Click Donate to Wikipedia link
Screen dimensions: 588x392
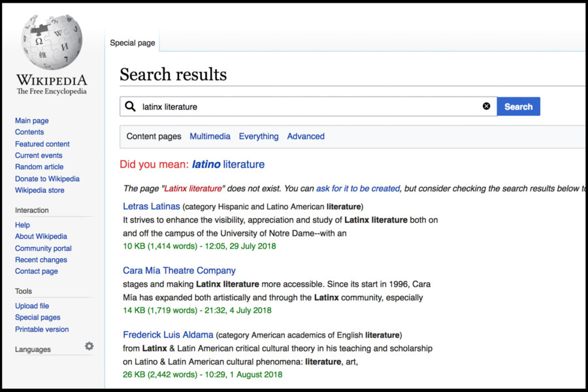point(47,179)
